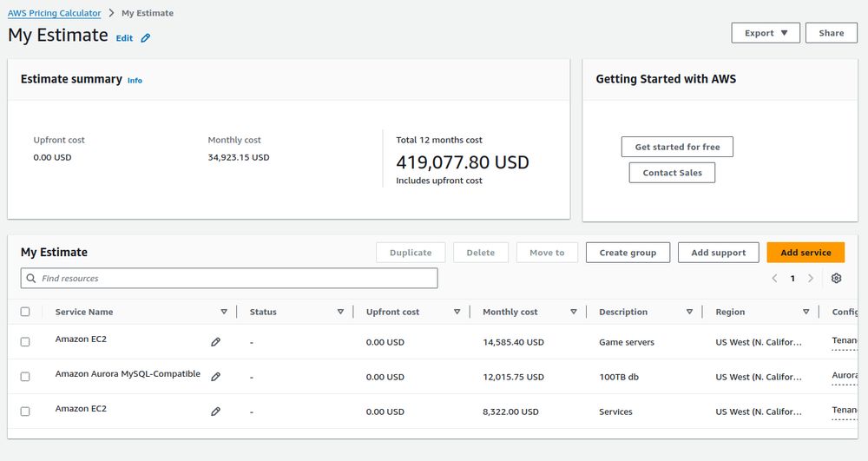Click the 8,322.00 USD monthly cost
Viewport: 868px width, 461px height.
click(x=510, y=412)
